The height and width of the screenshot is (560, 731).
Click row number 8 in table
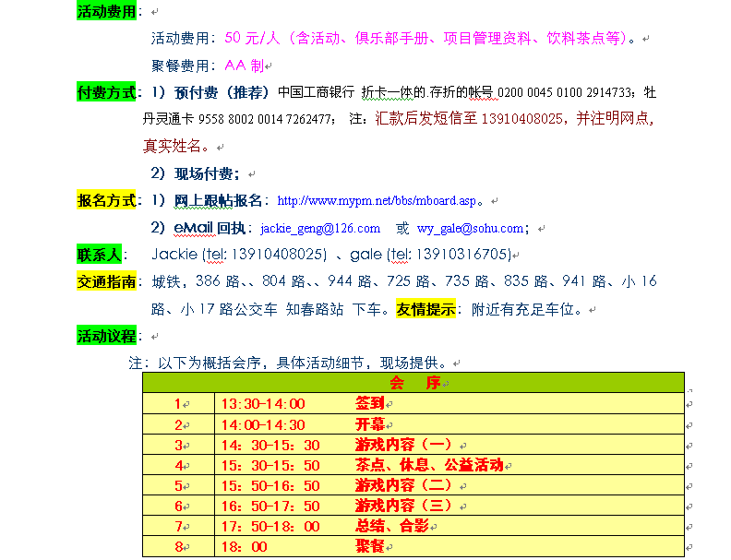click(x=178, y=546)
